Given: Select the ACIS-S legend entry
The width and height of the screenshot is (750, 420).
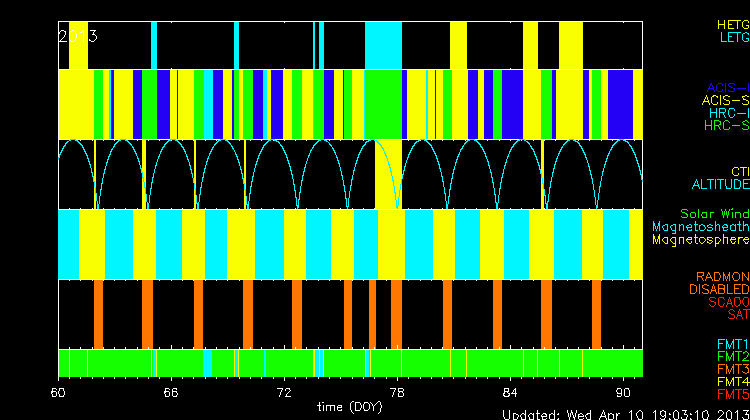Looking at the screenshot, I should (725, 100).
